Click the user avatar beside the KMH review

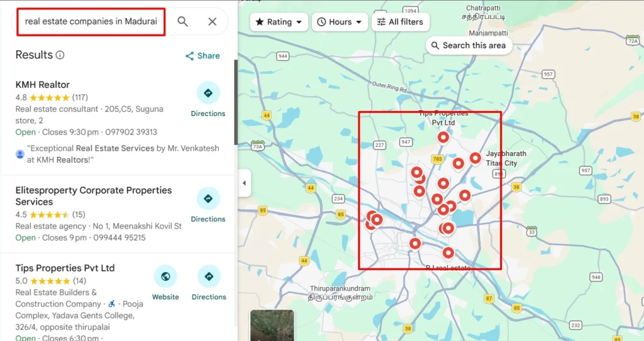pos(19,154)
